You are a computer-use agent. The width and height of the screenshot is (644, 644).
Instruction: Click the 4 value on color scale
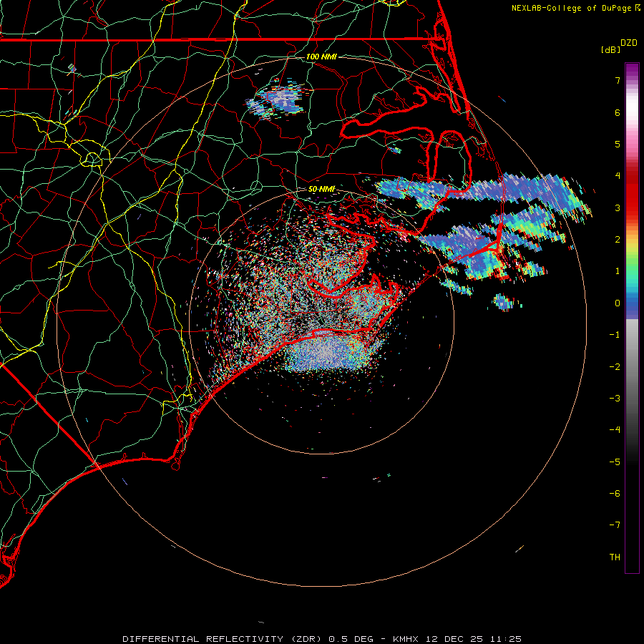pos(618,176)
